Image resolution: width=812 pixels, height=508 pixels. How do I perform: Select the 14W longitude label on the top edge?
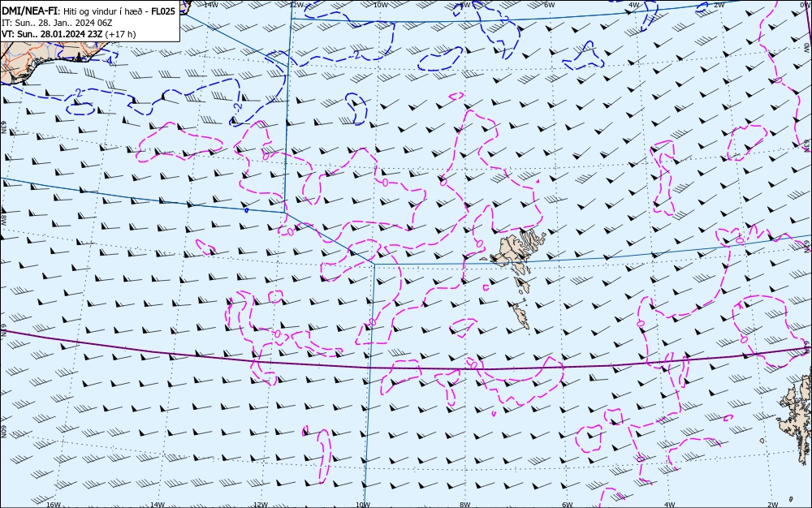211,5
